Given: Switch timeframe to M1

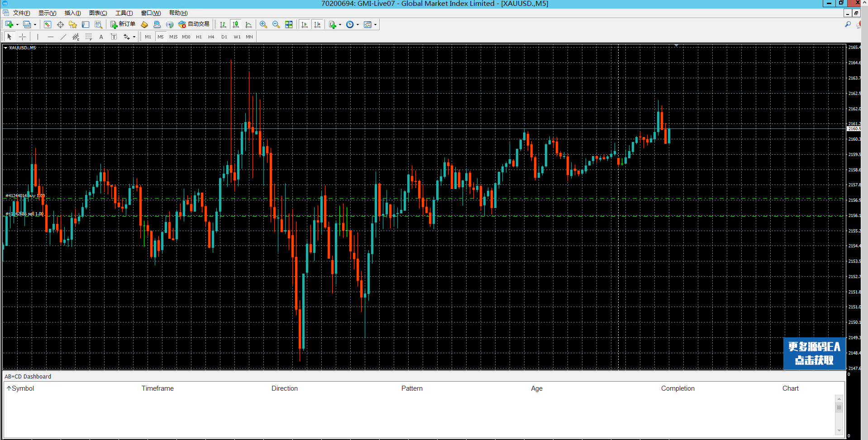Looking at the screenshot, I should click(148, 37).
